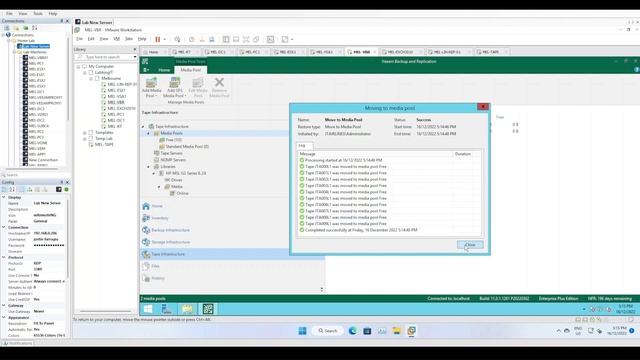The image size is (640, 360).
Task: Click the Veeam icon on guest taskbar
Action: coord(208,309)
